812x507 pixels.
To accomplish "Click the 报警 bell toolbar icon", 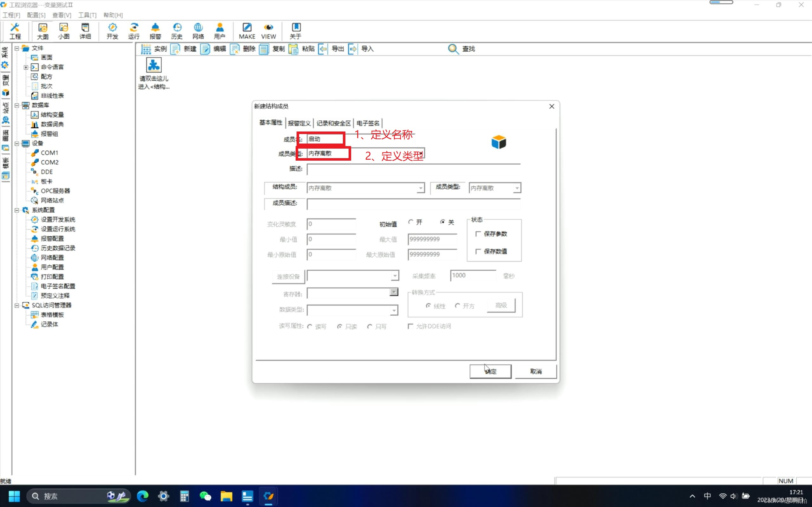I will [x=155, y=30].
